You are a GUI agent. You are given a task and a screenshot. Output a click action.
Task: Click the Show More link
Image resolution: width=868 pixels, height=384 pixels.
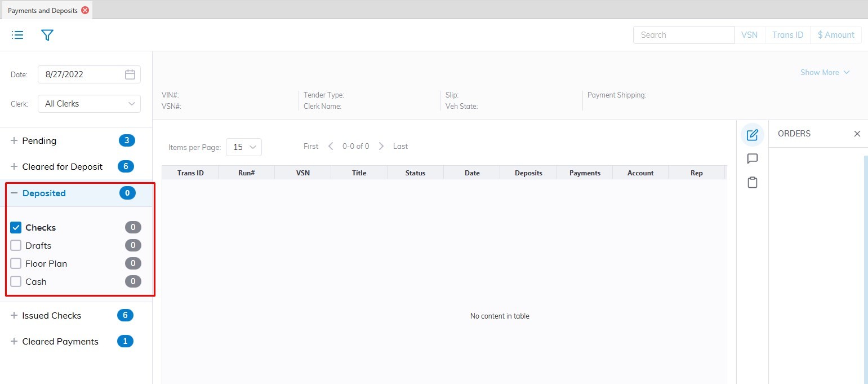(825, 73)
